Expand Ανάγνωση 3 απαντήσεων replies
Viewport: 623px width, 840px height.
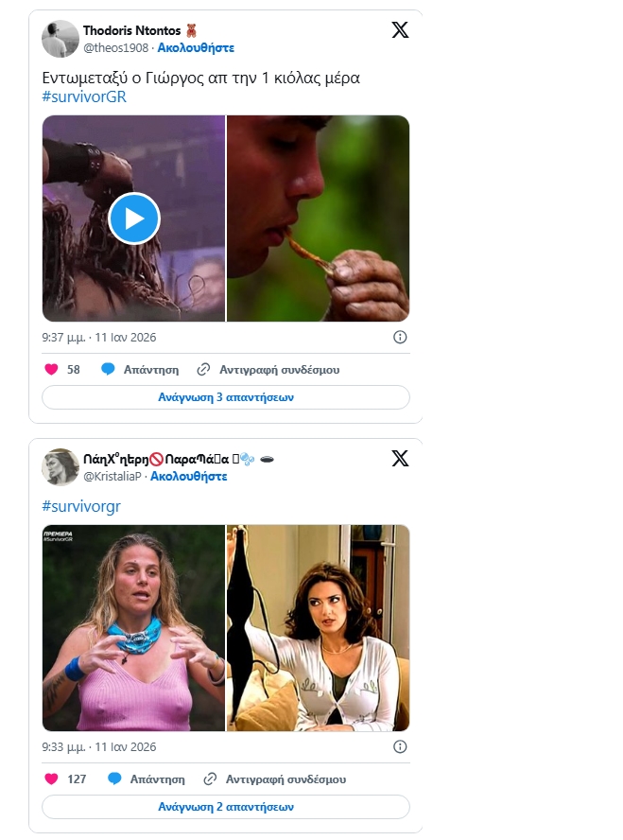coord(226,397)
